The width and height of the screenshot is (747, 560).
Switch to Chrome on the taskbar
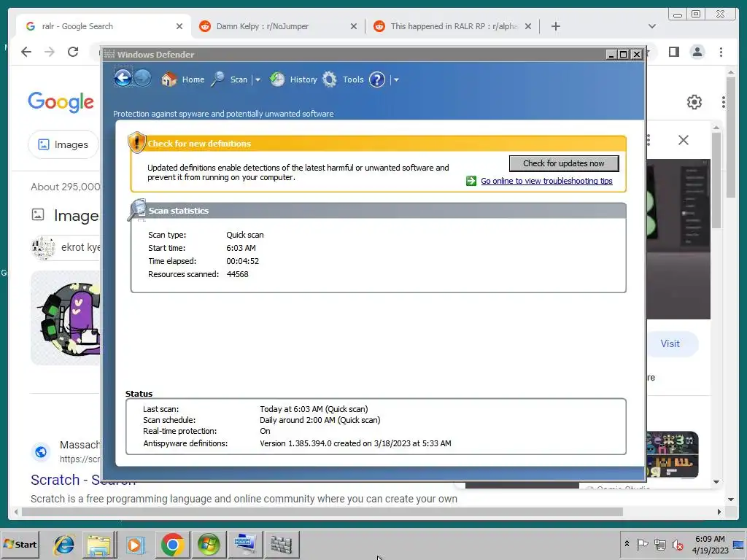click(x=172, y=544)
